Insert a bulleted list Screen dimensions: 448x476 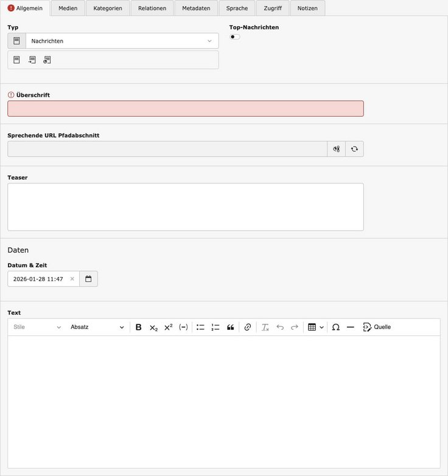coord(200,327)
